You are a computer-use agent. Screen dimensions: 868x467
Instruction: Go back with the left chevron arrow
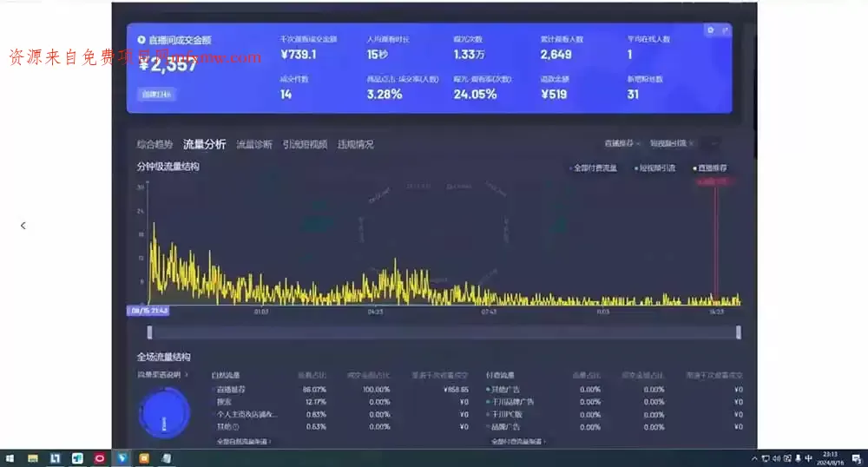click(x=23, y=226)
